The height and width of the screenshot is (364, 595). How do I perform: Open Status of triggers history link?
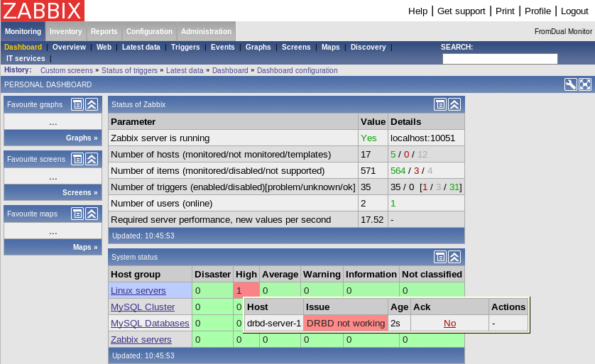click(x=129, y=70)
